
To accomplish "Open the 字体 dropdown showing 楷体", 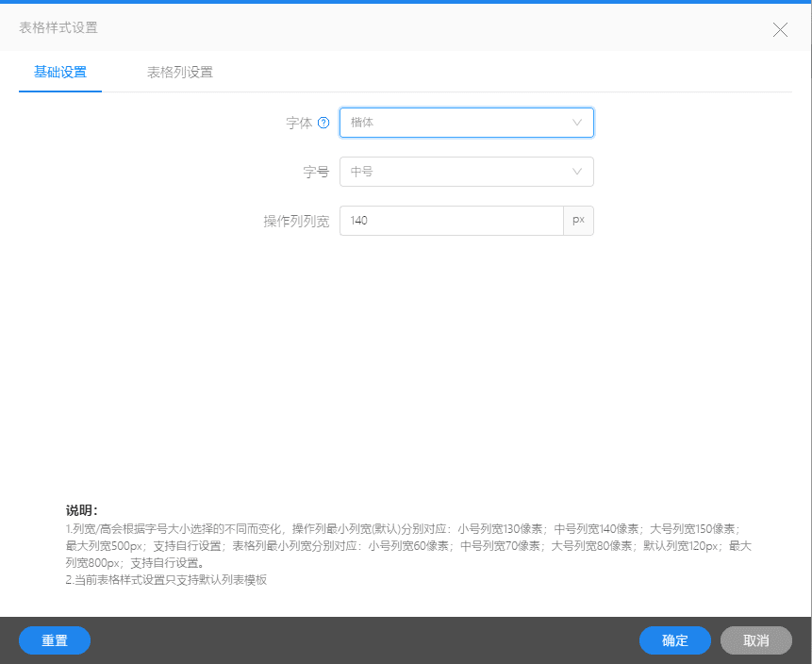I will (466, 123).
